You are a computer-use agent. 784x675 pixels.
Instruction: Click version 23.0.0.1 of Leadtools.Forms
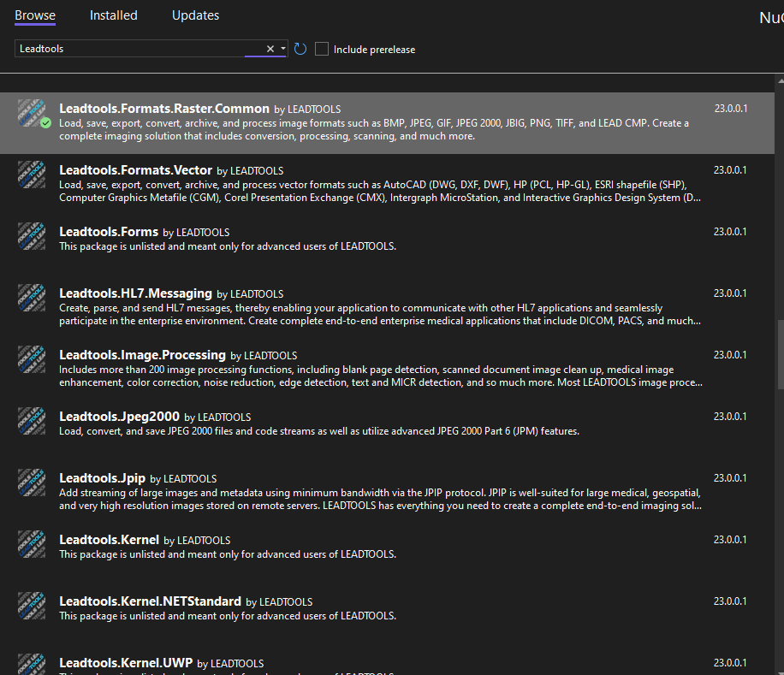click(x=730, y=231)
